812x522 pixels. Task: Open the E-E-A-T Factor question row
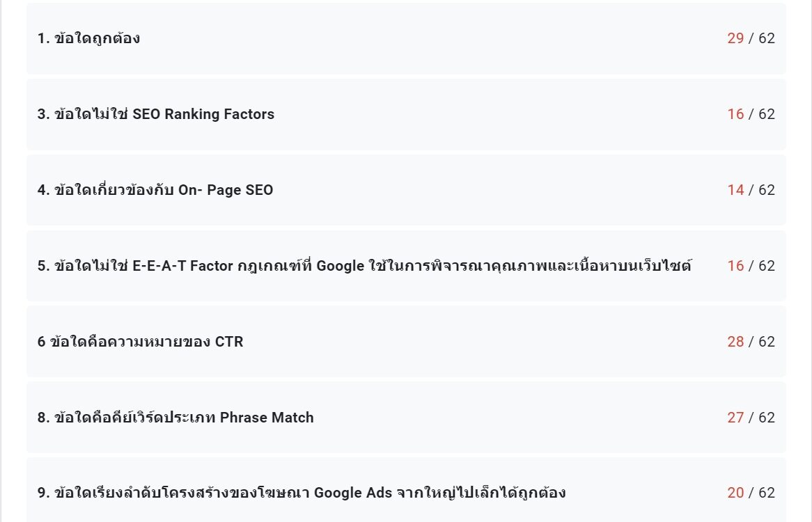(x=406, y=266)
